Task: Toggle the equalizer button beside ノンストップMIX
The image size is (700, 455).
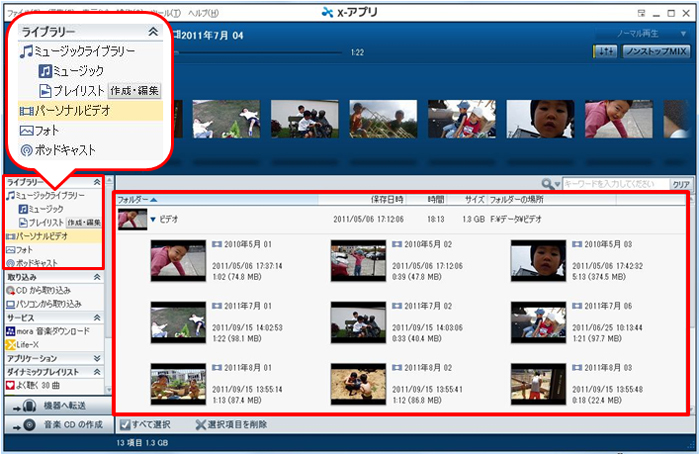Action: (x=605, y=51)
